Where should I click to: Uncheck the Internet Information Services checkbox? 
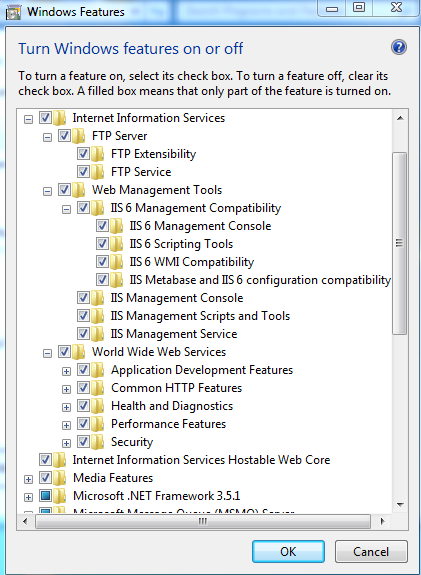click(45, 118)
